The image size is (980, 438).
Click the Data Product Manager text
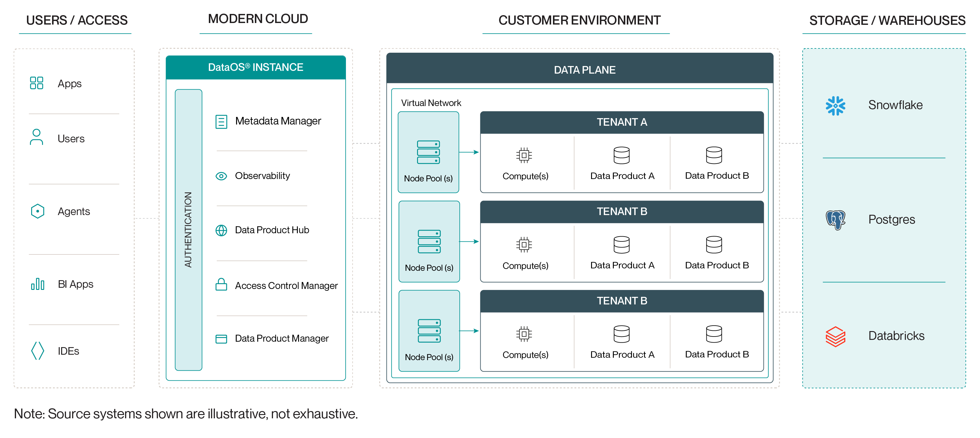[281, 338]
